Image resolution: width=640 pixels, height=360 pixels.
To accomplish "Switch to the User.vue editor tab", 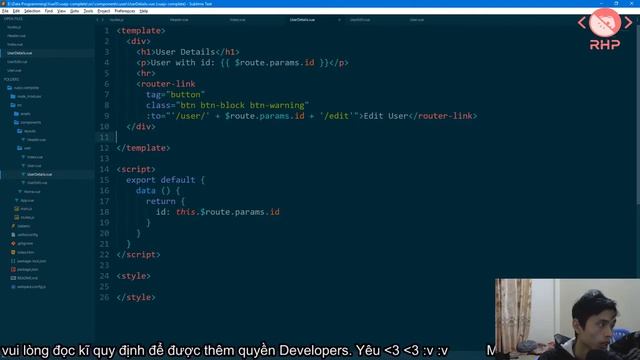I will [x=417, y=20].
